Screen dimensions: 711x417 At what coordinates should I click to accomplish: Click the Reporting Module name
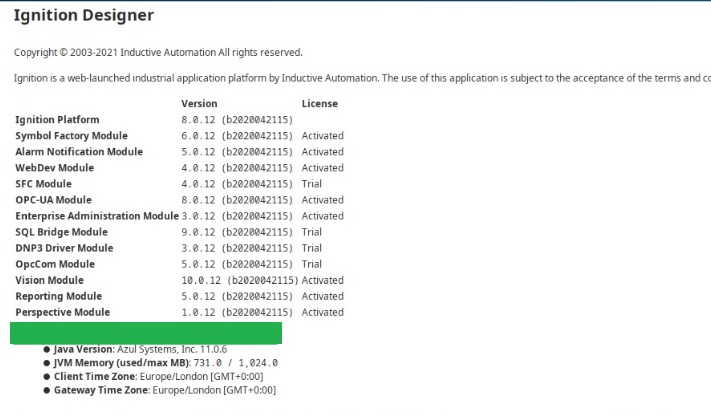click(59, 296)
